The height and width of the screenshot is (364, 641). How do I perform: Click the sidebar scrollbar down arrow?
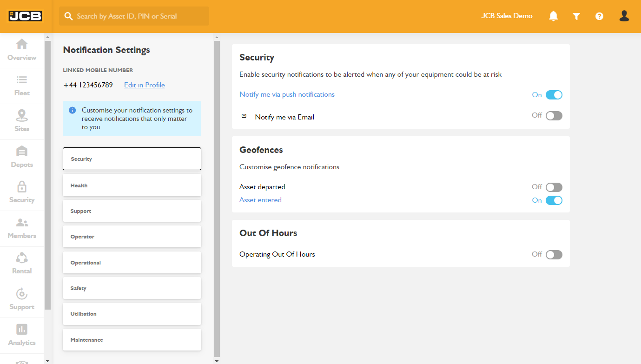(x=47, y=361)
